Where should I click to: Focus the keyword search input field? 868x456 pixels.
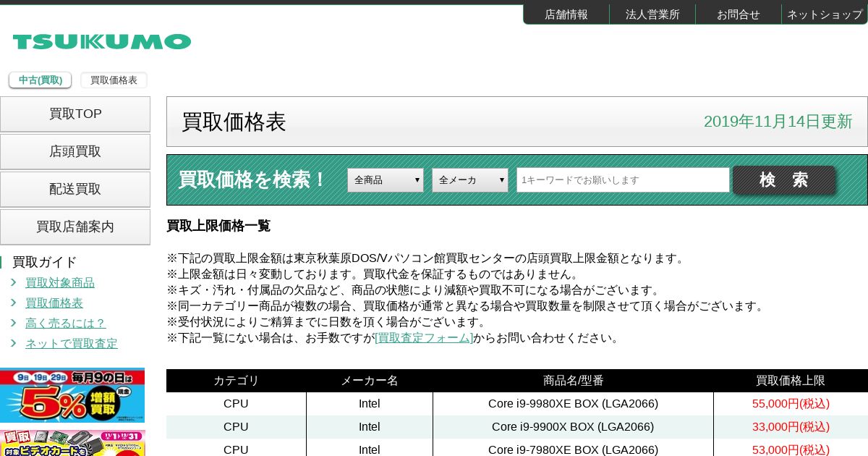point(623,180)
